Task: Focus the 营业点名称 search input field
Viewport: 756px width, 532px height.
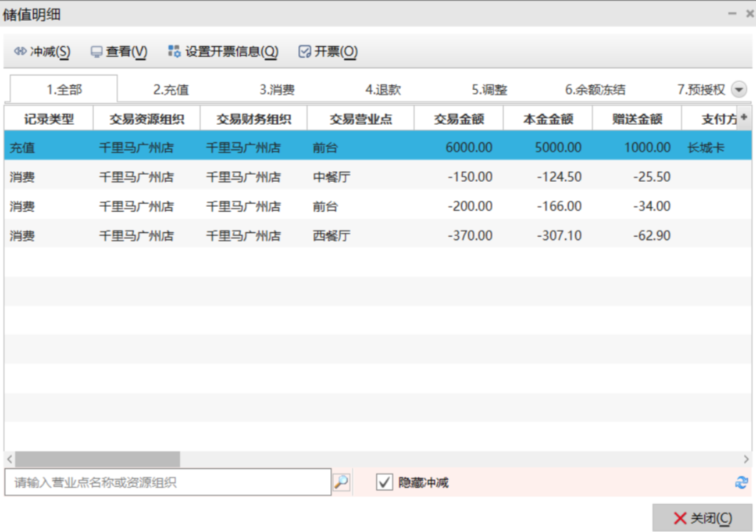Action: click(x=168, y=483)
